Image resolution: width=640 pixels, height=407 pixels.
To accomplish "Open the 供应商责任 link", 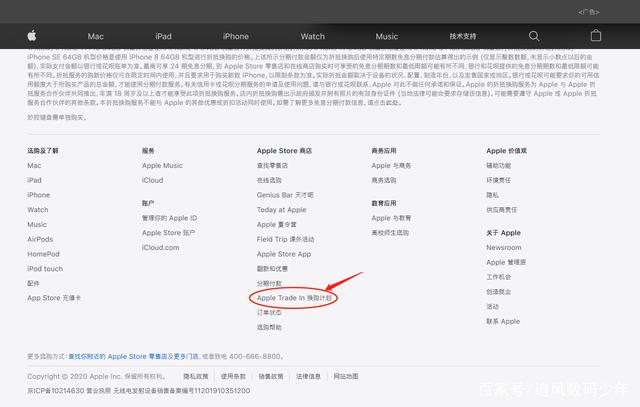I will click(501, 209).
